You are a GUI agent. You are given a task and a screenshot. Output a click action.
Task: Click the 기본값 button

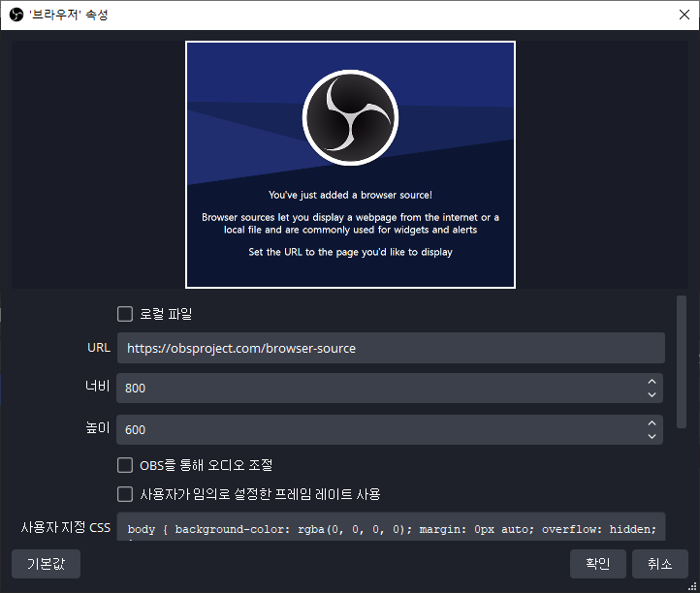tap(46, 564)
